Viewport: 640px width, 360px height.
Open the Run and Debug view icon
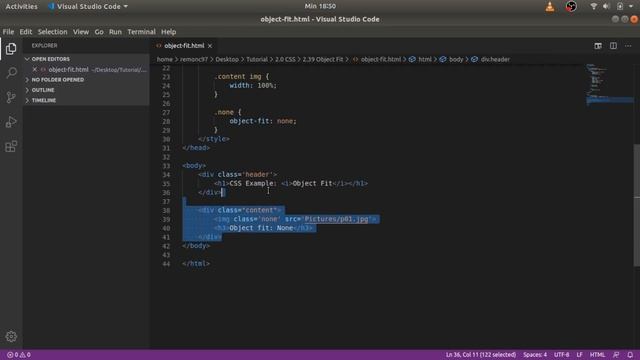tap(11, 122)
